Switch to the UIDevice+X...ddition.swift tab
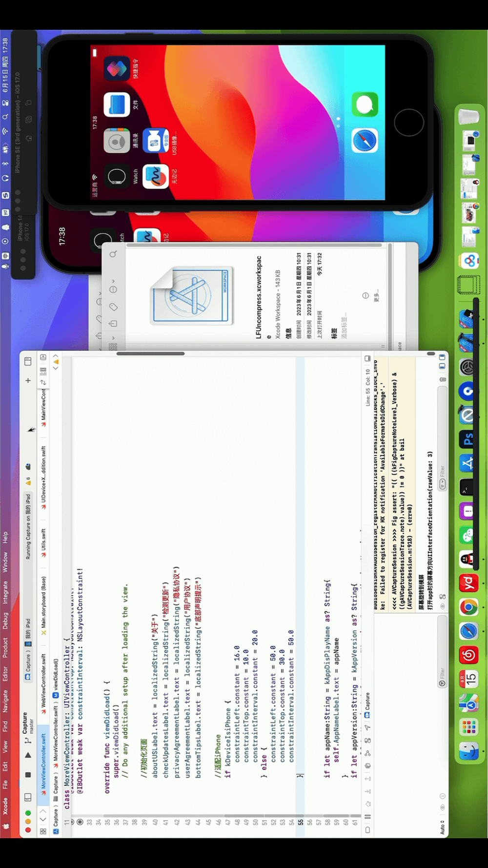Viewport: 488px width, 868px height. 43,478
